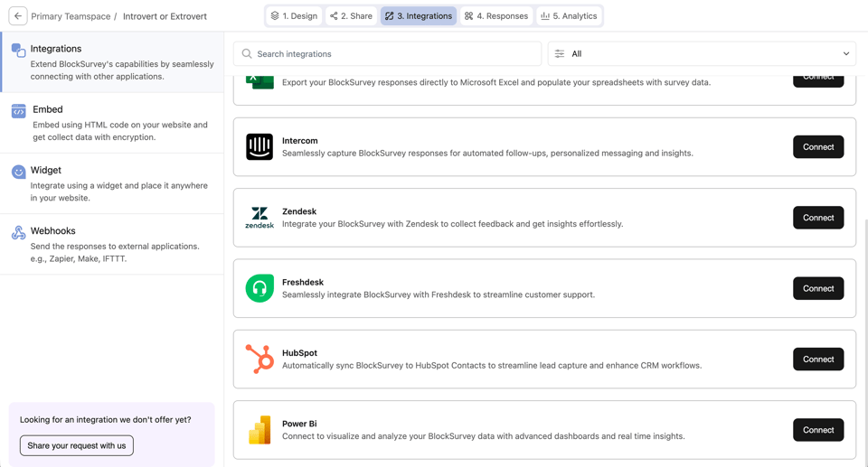Click the Power Bi dashboards description
This screenshot has width=868, height=467.
(483, 436)
